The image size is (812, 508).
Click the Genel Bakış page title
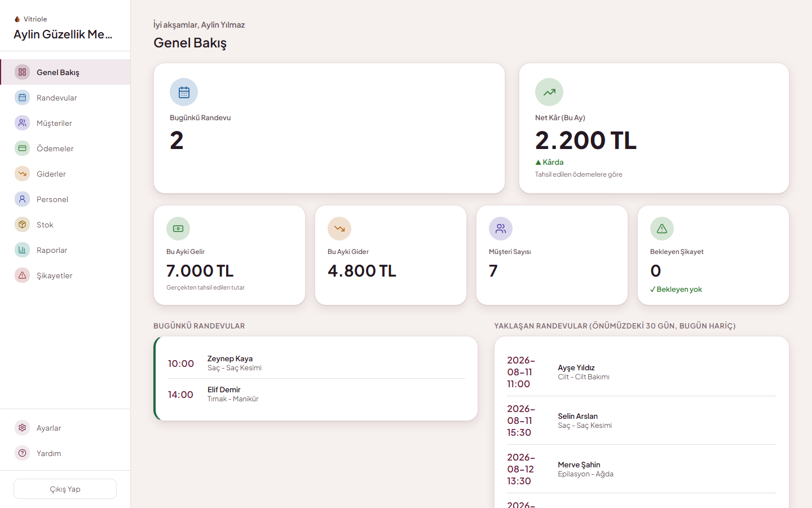click(190, 43)
